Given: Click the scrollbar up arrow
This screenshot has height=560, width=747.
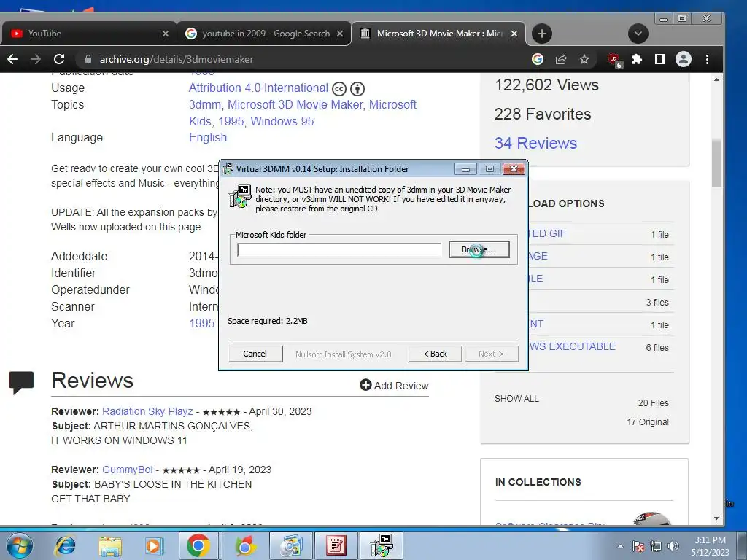Looking at the screenshot, I should [x=716, y=79].
